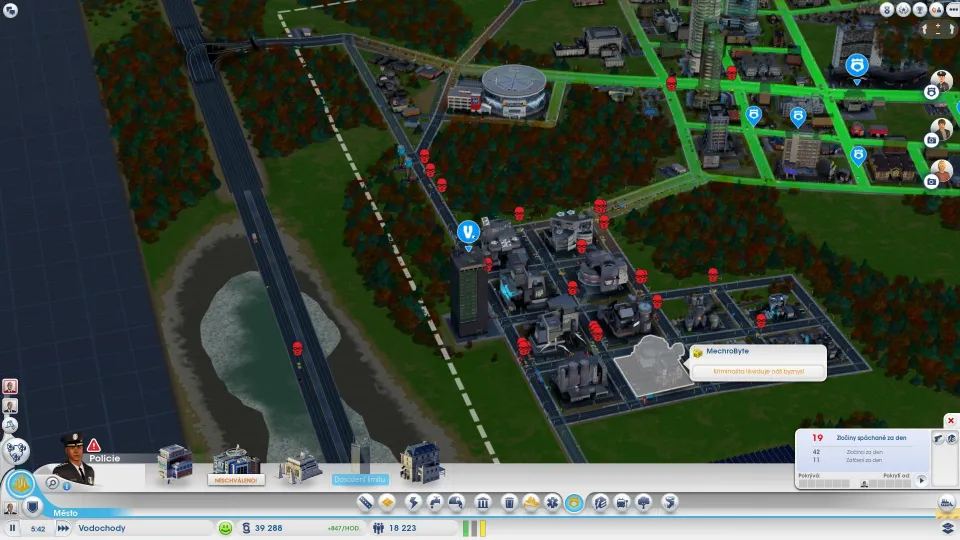960x540 pixels.
Task: Click the police officer advisor portrait at right
Action: point(942,79)
